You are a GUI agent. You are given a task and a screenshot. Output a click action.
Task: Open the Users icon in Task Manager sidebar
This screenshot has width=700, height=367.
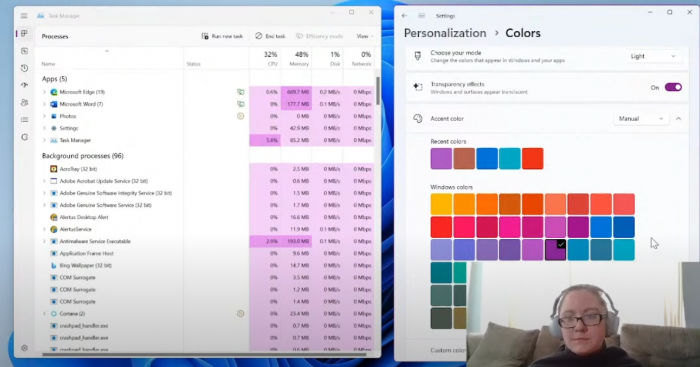[x=24, y=102]
